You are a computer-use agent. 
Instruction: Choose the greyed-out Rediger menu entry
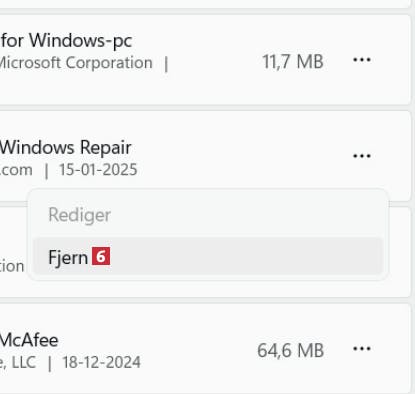[x=208, y=214]
